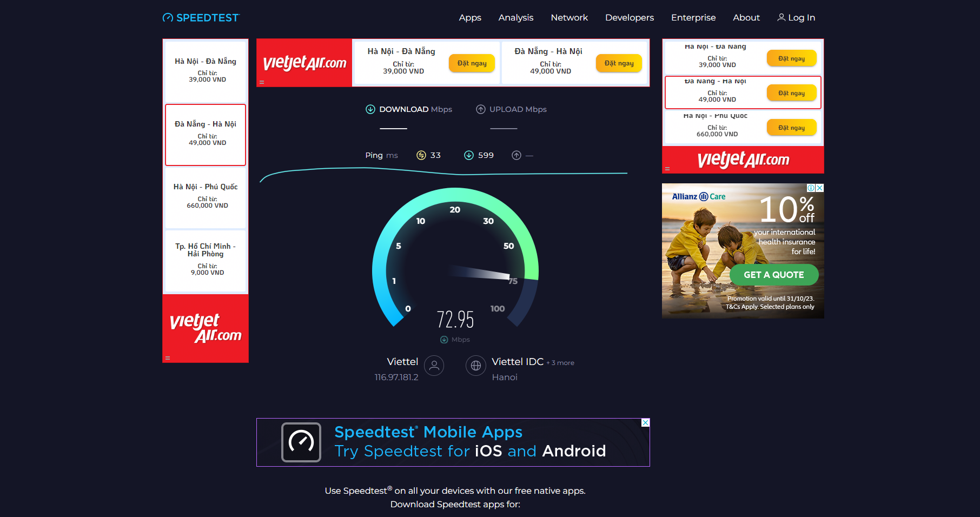Image resolution: width=980 pixels, height=517 pixels.
Task: Close the Allianz Care ad
Action: [820, 188]
